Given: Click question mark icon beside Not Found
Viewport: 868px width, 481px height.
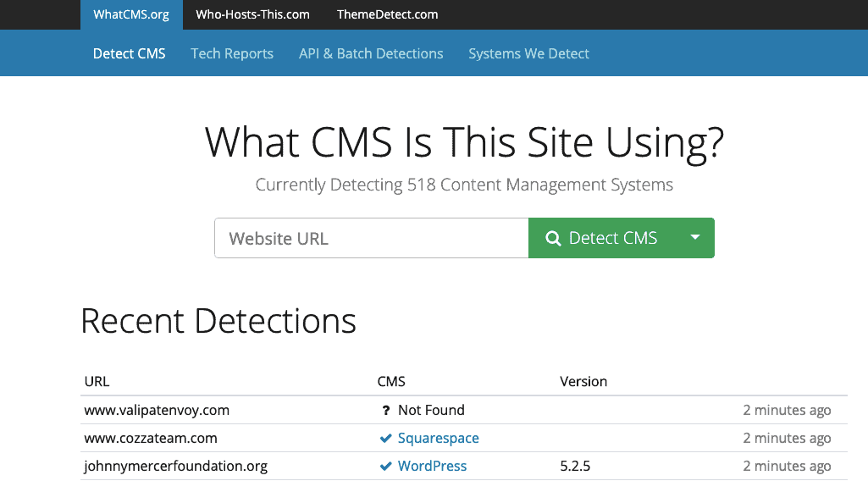Looking at the screenshot, I should tap(386, 410).
